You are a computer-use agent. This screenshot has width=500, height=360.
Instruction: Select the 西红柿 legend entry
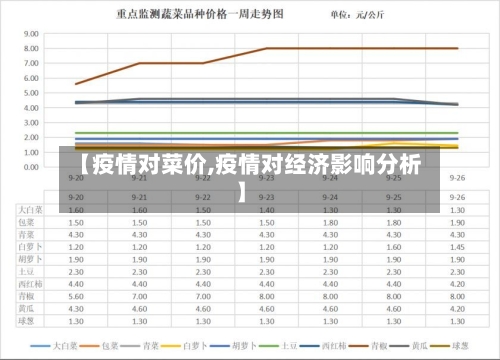point(323,346)
